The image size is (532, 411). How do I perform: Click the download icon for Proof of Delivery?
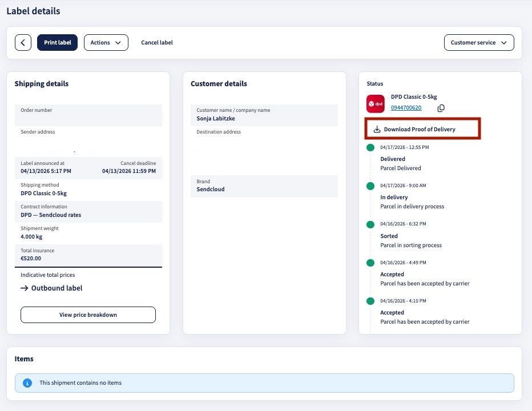point(377,130)
